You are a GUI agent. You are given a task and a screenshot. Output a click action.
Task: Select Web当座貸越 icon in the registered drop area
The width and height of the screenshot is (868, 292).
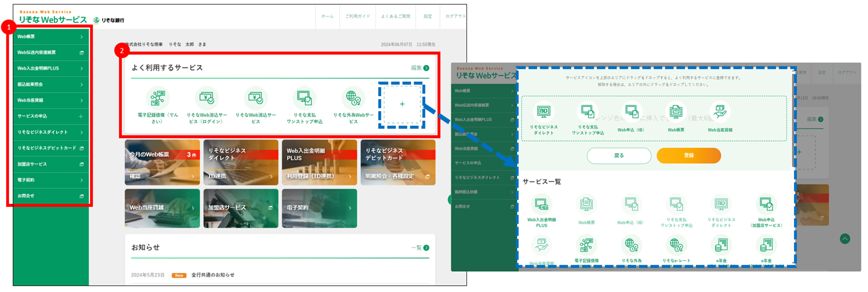(x=720, y=111)
